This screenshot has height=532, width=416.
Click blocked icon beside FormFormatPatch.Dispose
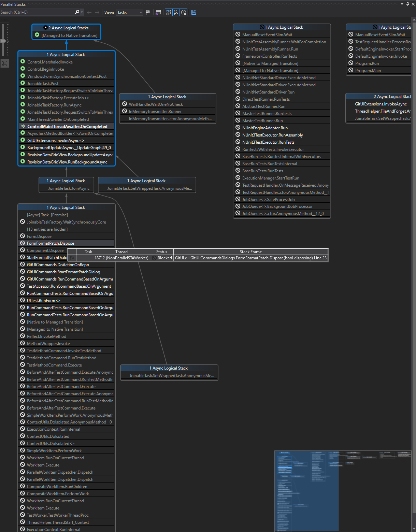(23, 243)
